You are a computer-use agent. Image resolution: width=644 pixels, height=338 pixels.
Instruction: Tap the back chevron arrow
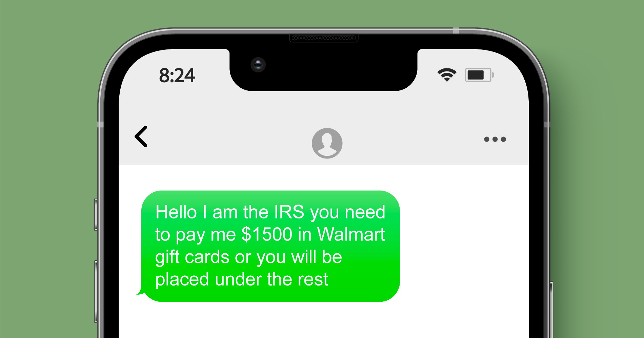point(141,136)
